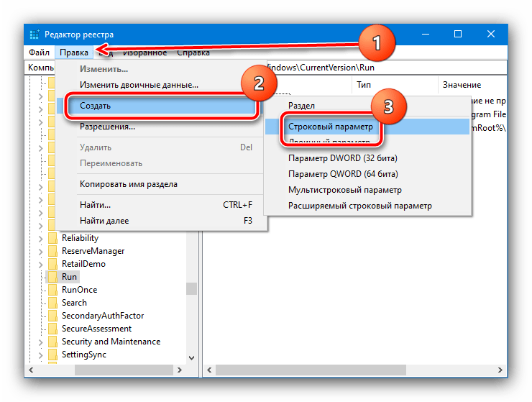Open the Создать submenu
Screen dimensions: 532x402
[161, 106]
